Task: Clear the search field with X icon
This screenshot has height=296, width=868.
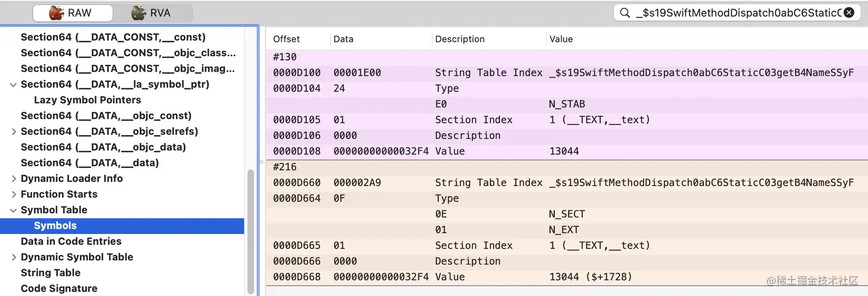Action: [848, 13]
